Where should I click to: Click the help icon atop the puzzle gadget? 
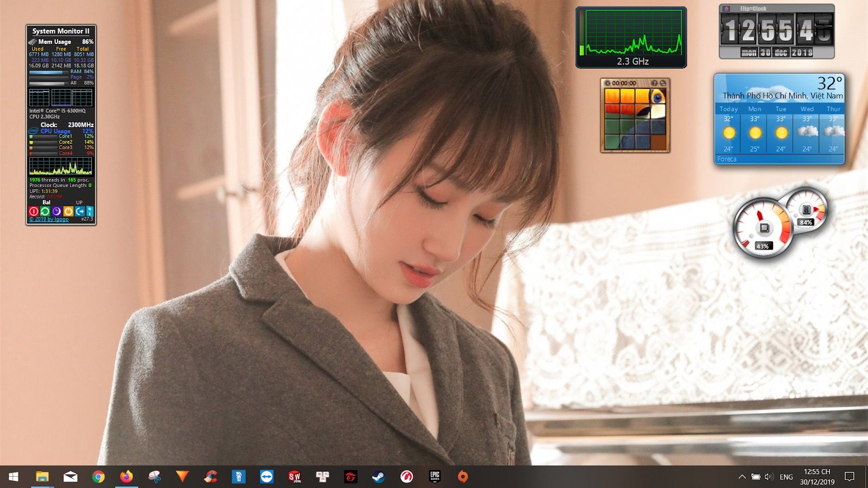654,83
